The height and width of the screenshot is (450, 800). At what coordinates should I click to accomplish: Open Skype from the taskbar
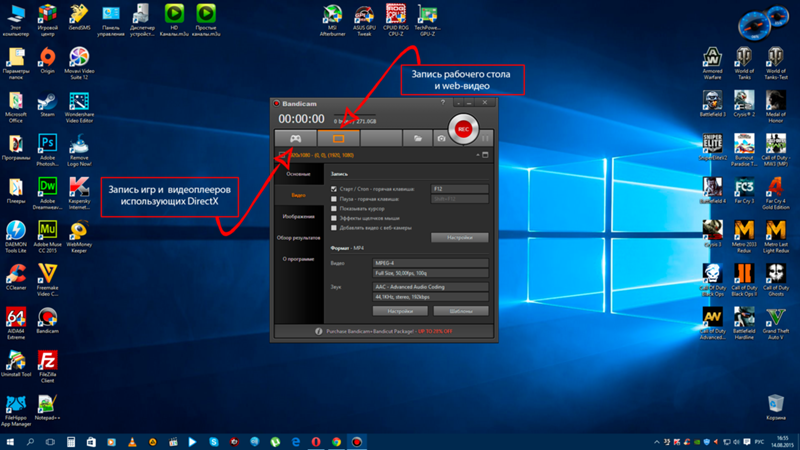pyautogui.click(x=214, y=442)
